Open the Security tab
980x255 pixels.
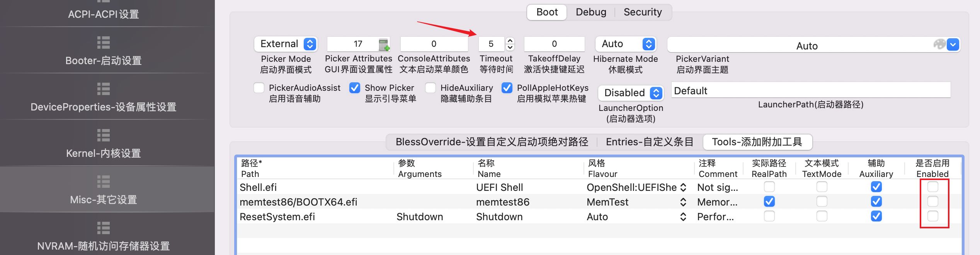click(x=643, y=12)
